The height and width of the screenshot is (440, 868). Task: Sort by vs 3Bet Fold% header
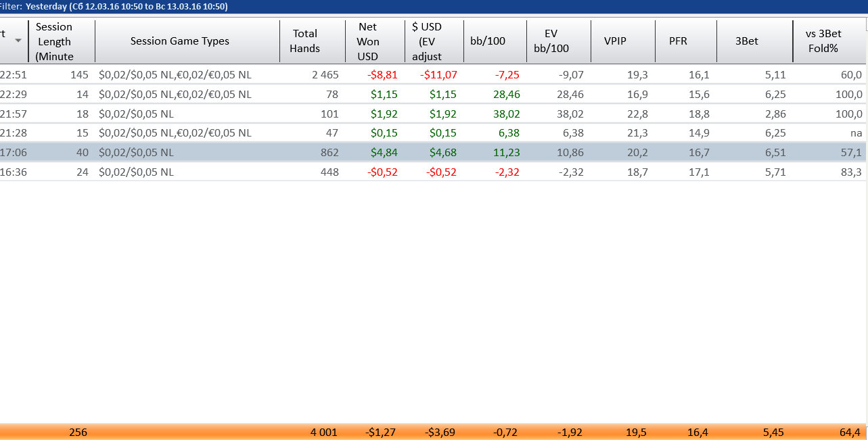[830, 41]
